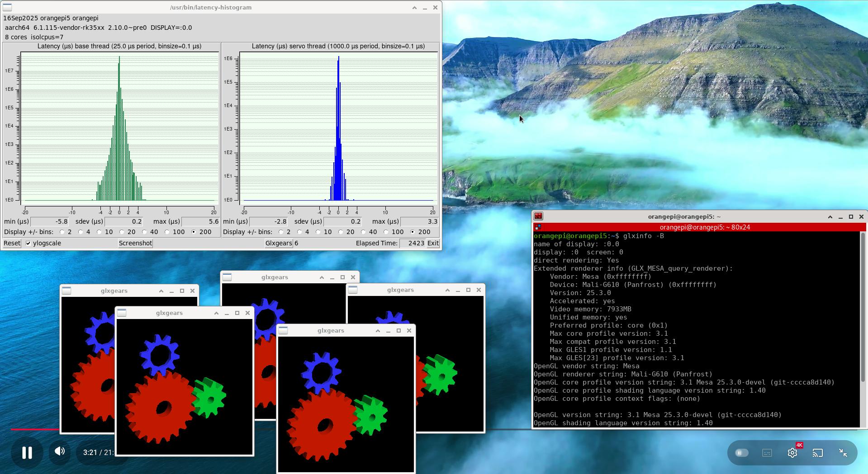Click the Screenshot button
Image resolution: width=868 pixels, height=474 pixels.
coord(135,244)
